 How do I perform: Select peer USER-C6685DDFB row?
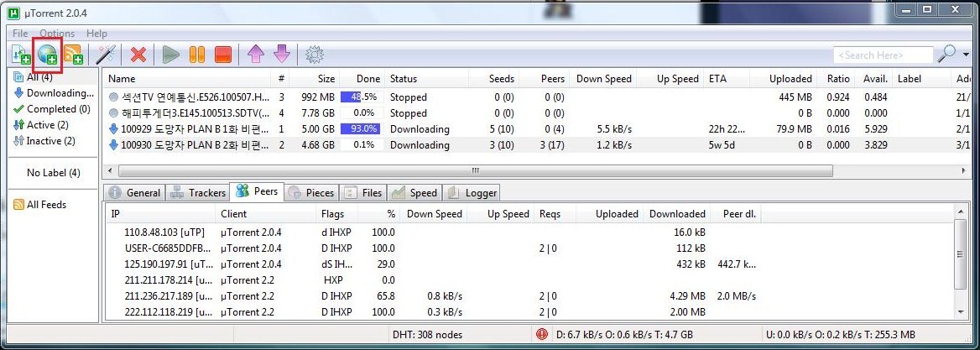(x=530, y=248)
